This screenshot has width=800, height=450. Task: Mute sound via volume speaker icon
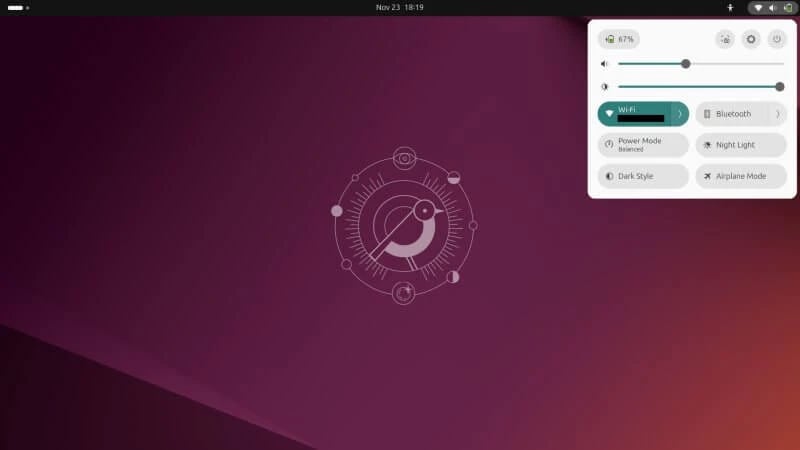(605, 64)
